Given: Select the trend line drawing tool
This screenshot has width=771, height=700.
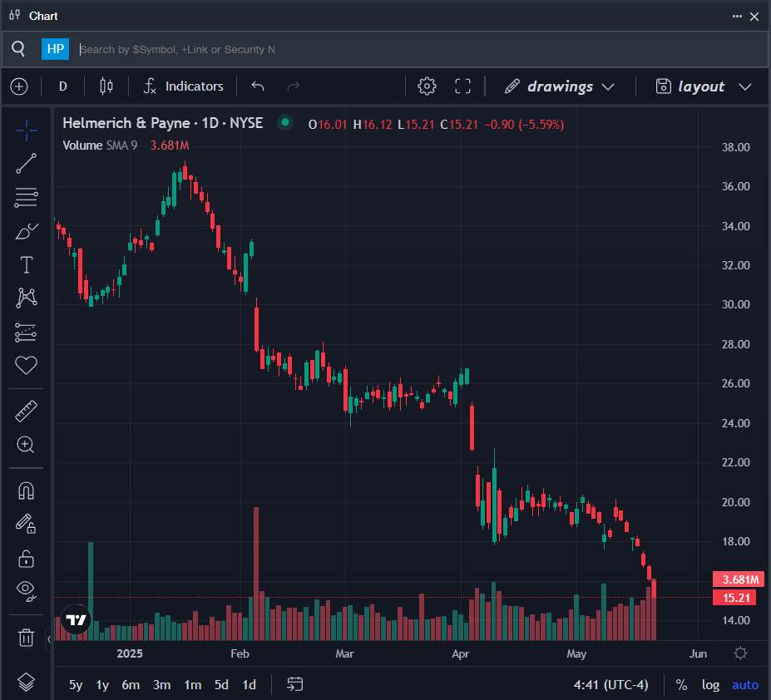Looking at the screenshot, I should pyautogui.click(x=26, y=164).
